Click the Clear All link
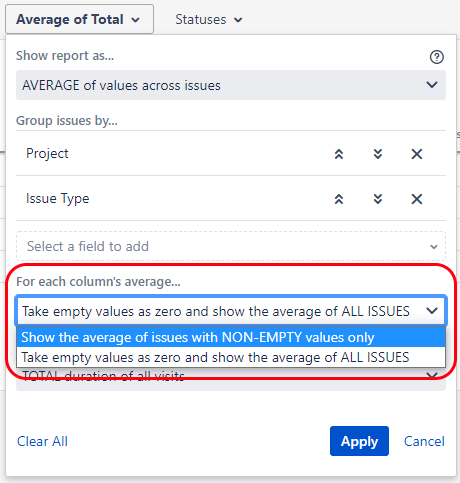This screenshot has height=483, width=460. pos(42,441)
